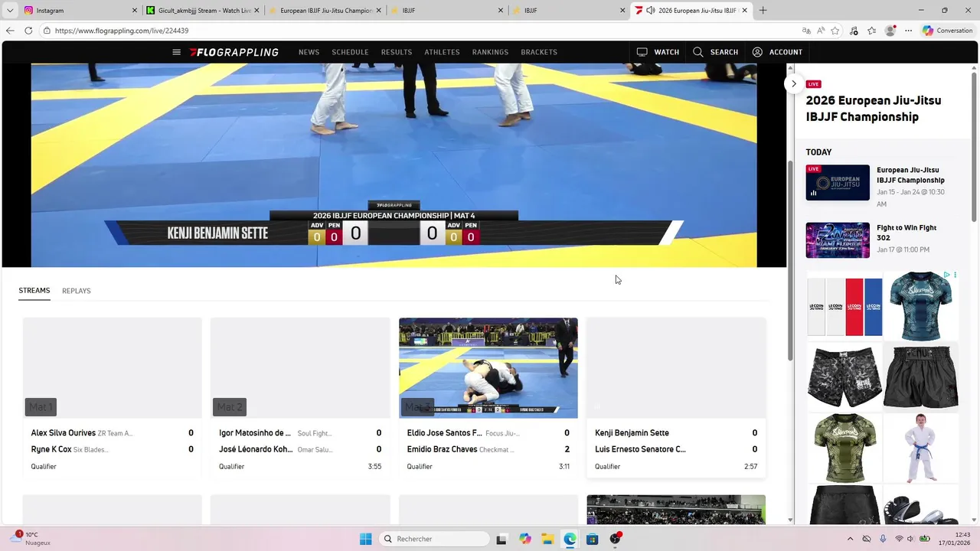Open the WATCH screen link
Screen dimensions: 980x551
click(x=658, y=52)
